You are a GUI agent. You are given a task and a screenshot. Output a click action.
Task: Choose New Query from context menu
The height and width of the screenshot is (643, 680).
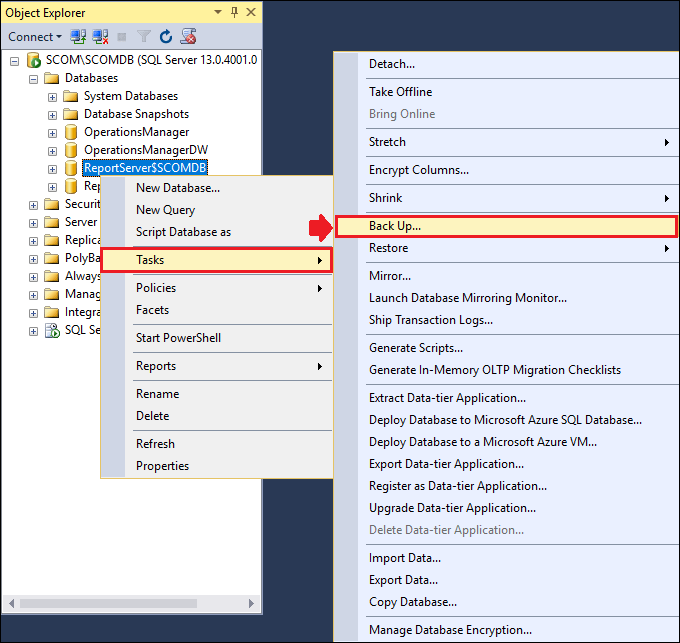tap(217, 210)
